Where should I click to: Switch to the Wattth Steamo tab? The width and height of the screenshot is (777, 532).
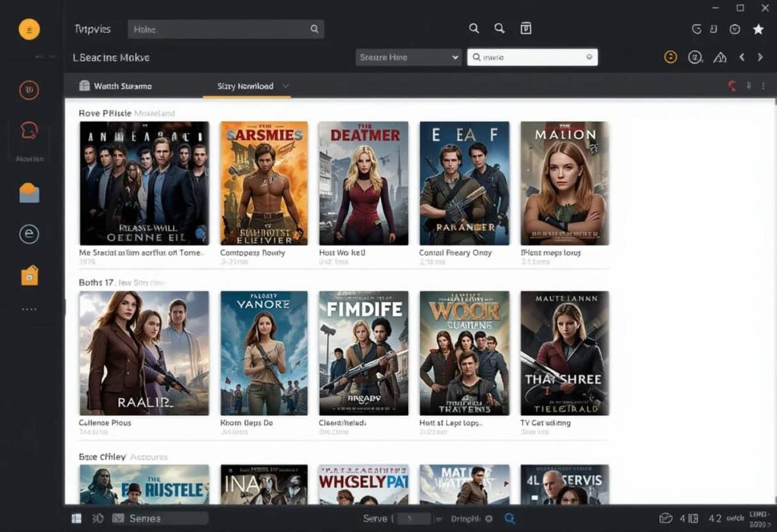point(115,86)
